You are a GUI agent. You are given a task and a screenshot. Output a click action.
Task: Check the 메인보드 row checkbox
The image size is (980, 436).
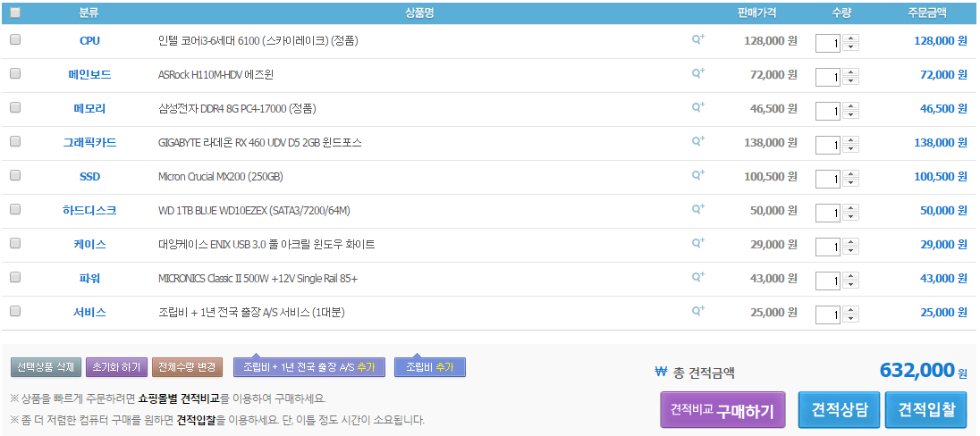pos(15,73)
